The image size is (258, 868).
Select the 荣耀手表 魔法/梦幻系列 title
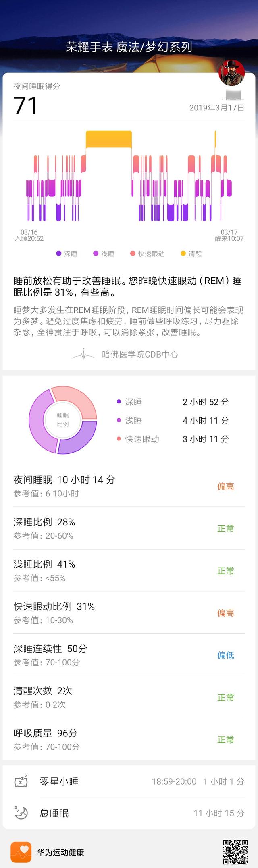click(x=129, y=47)
